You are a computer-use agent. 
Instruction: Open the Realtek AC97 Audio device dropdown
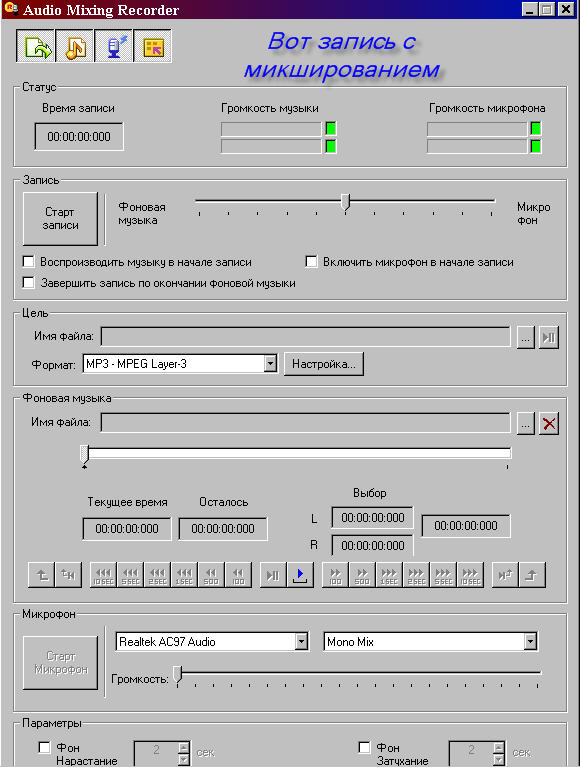tap(302, 641)
